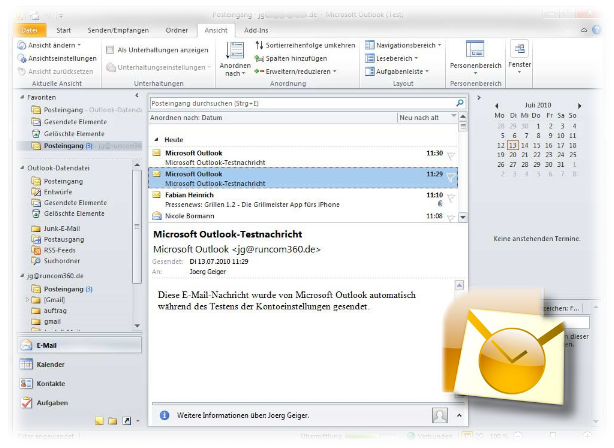
Task: Open the Nicole Bormann message
Action: (303, 216)
